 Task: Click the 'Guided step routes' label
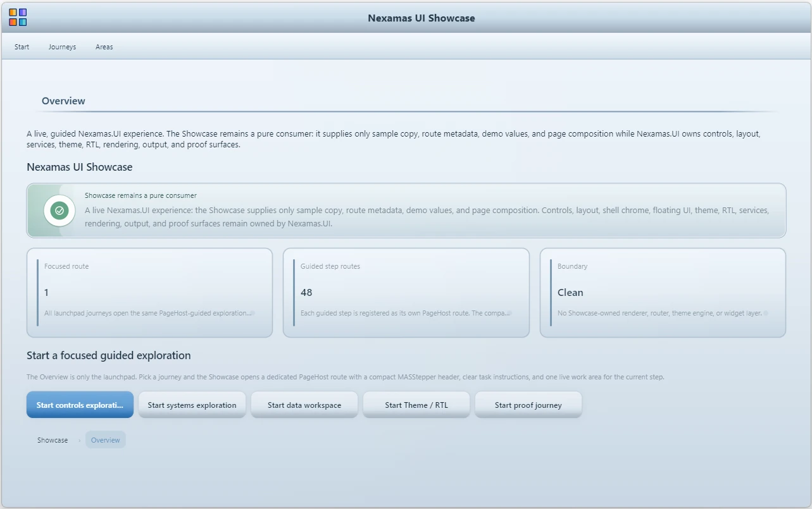pos(330,266)
